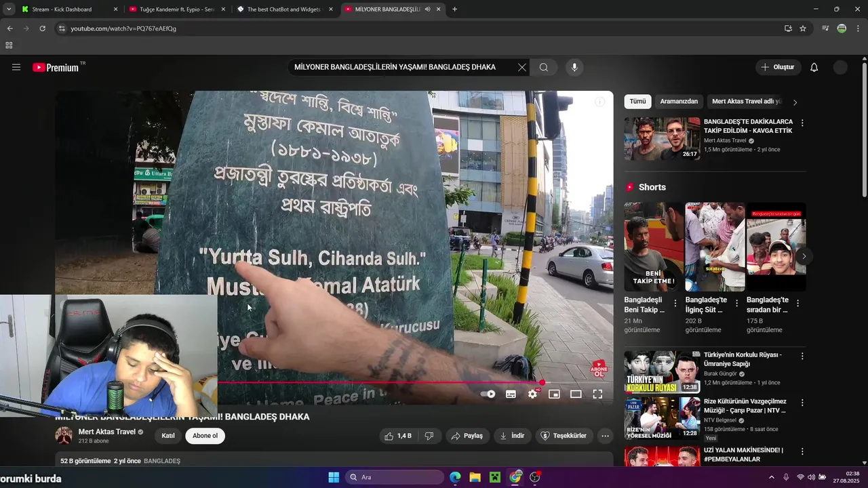Open options for Rize Kültürünün video
The height and width of the screenshot is (488, 868).
[x=802, y=403]
